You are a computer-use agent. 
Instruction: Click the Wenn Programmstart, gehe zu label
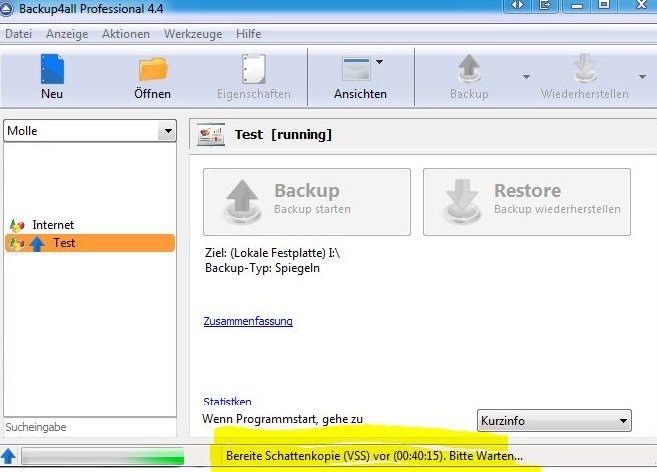282,419
